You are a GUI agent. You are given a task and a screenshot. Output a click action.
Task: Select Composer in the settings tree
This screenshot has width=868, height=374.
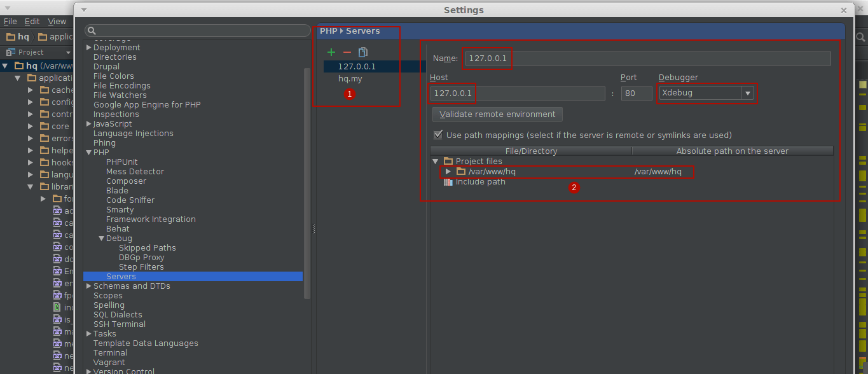tap(126, 181)
